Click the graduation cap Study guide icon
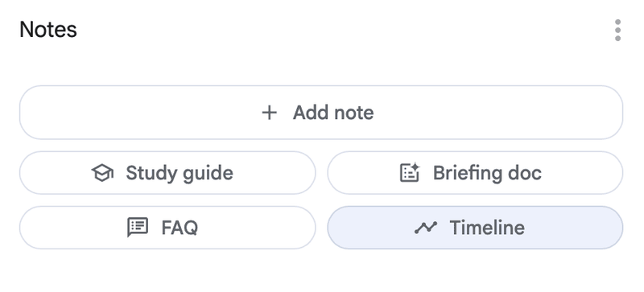Image resolution: width=644 pixels, height=292 pixels. (x=102, y=173)
